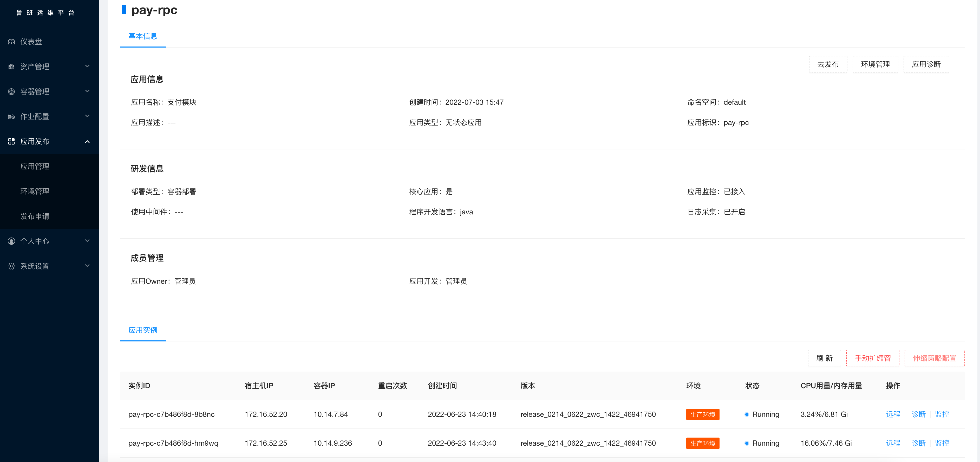The image size is (980, 462).
Task: Click the container management icon
Action: pyautogui.click(x=11, y=92)
